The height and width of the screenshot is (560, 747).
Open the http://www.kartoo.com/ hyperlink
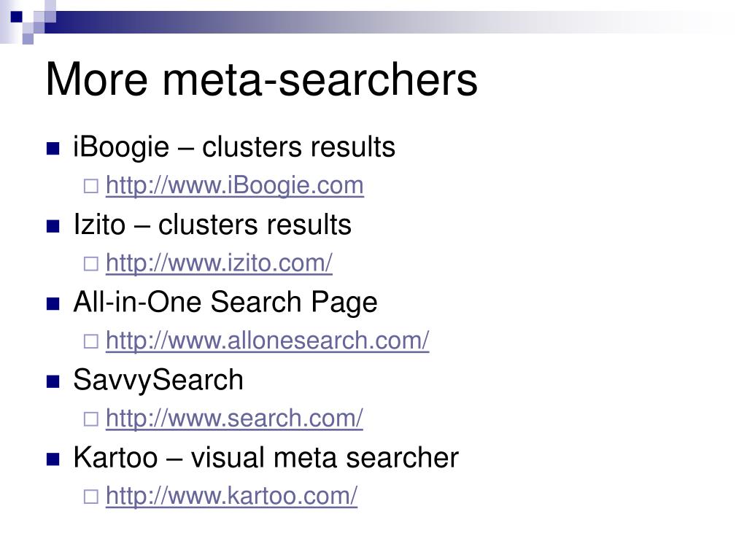(x=231, y=496)
